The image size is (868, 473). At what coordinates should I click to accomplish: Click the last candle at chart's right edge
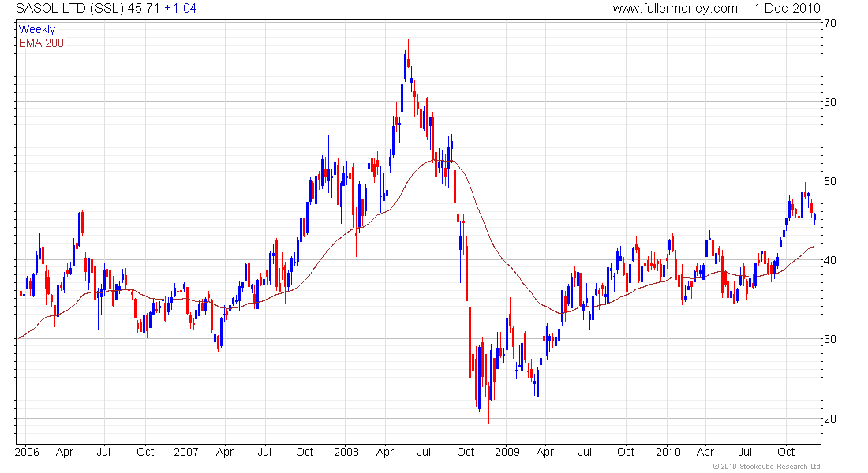click(x=814, y=219)
